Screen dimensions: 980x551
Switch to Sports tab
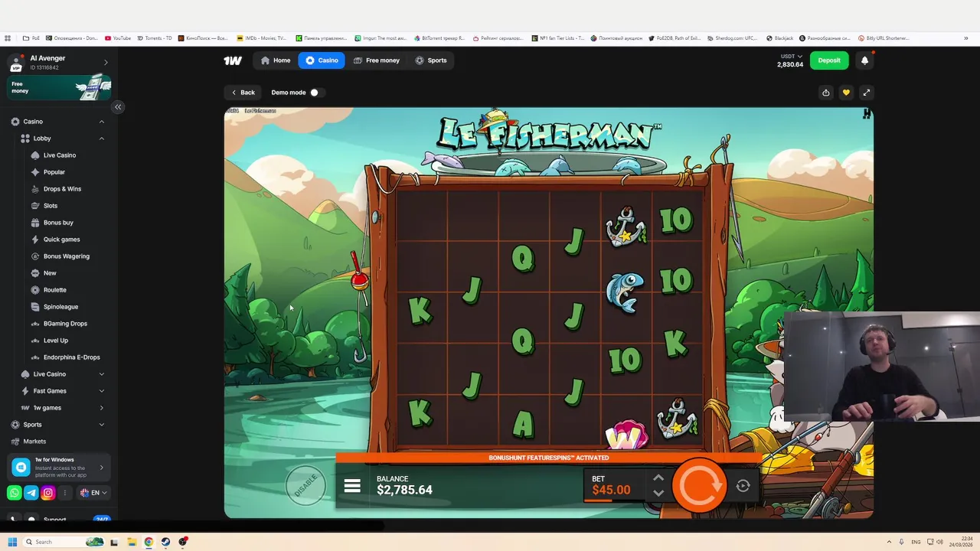click(431, 60)
